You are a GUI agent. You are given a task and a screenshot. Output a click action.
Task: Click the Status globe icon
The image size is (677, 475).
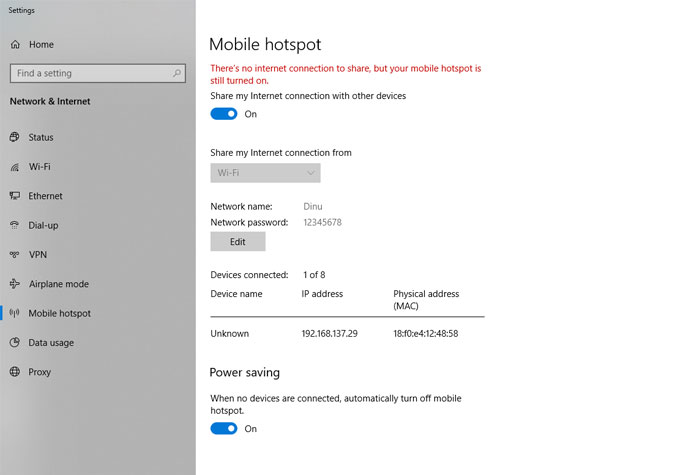15,137
